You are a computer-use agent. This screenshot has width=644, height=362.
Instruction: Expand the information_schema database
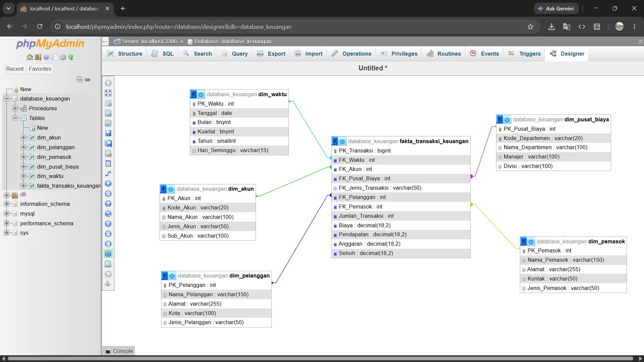click(6, 204)
